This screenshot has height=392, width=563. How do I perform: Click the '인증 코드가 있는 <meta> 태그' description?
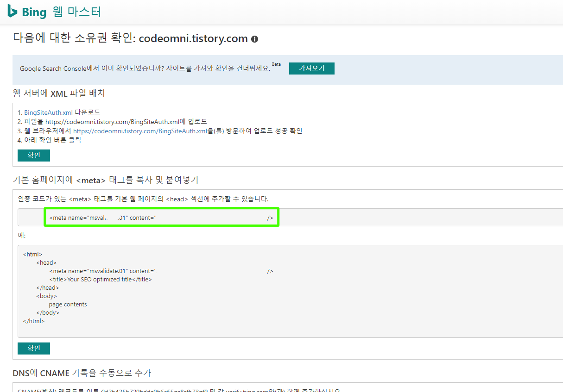143,199
